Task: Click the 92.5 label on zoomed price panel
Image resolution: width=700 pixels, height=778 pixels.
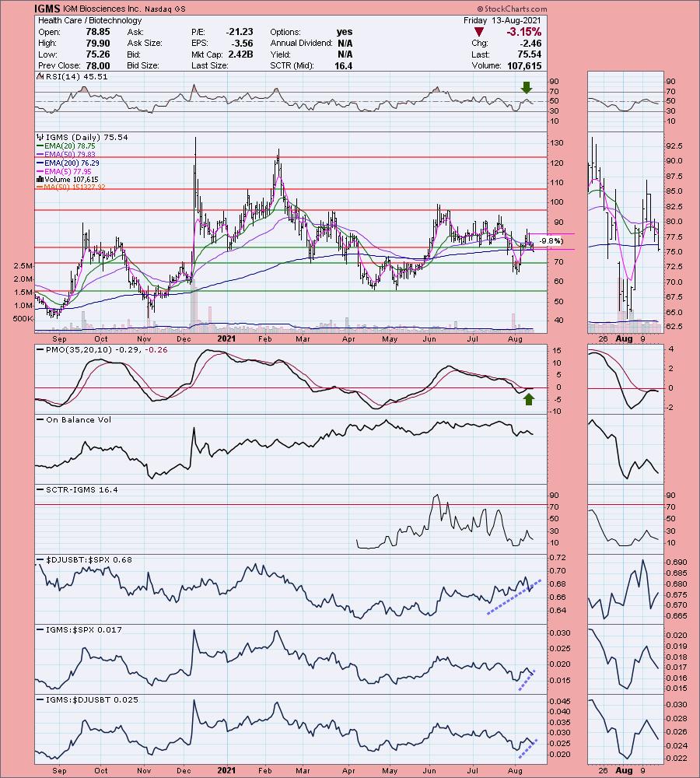Action: click(674, 146)
